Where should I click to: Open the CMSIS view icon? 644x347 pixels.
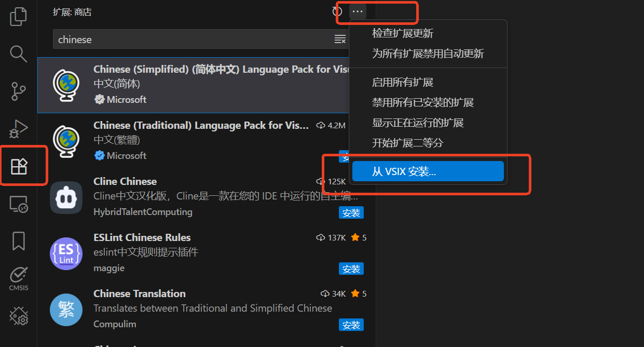(x=19, y=279)
